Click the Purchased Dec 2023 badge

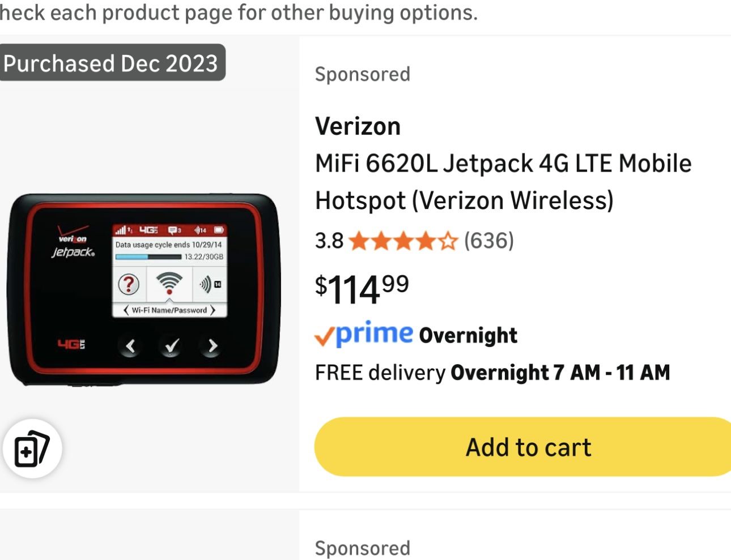[112, 63]
